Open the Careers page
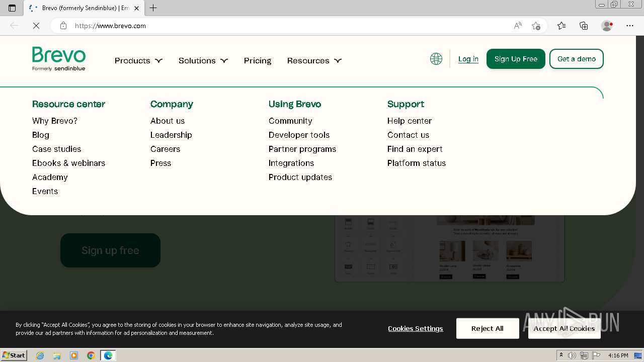 click(165, 149)
